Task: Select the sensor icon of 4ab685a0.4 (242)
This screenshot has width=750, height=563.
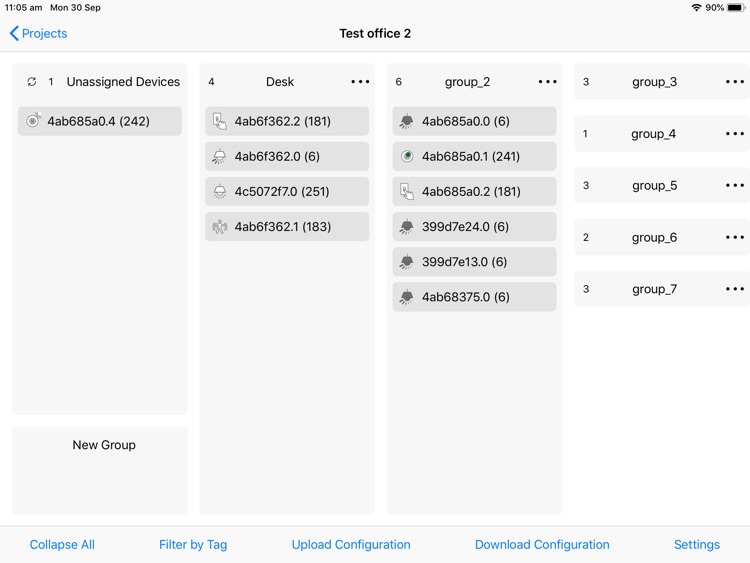Action: click(x=33, y=121)
